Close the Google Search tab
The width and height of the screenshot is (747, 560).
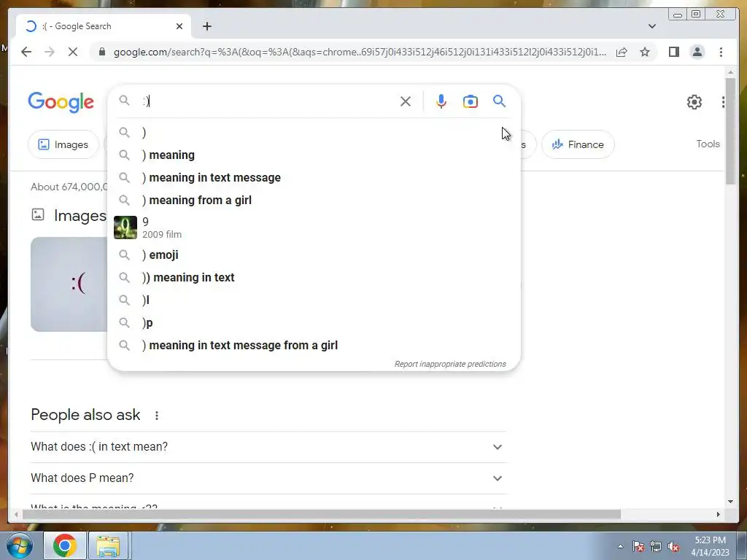[179, 26]
